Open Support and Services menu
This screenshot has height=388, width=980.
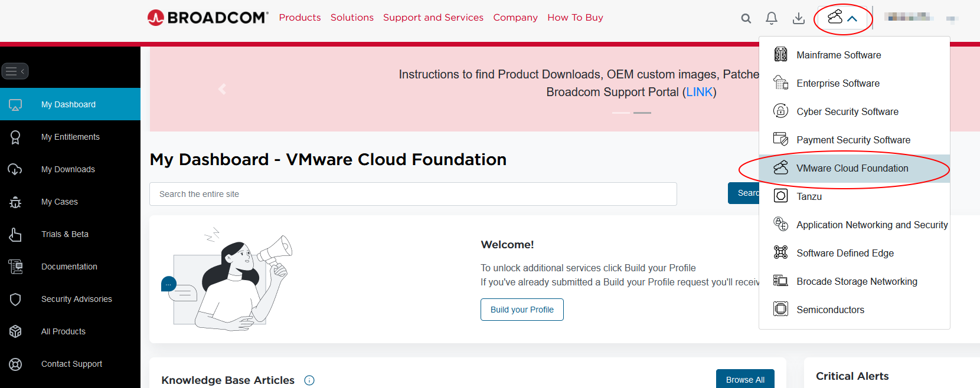433,18
